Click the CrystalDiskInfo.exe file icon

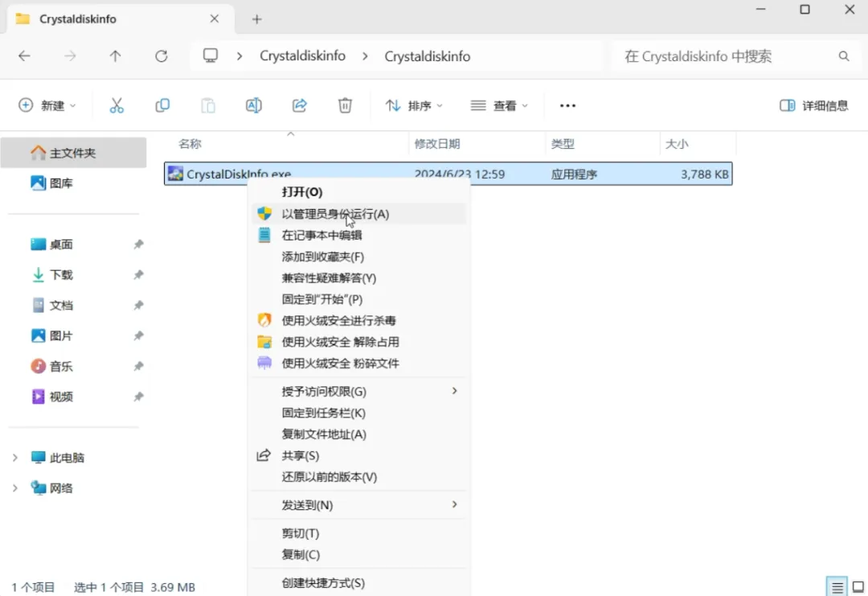175,174
